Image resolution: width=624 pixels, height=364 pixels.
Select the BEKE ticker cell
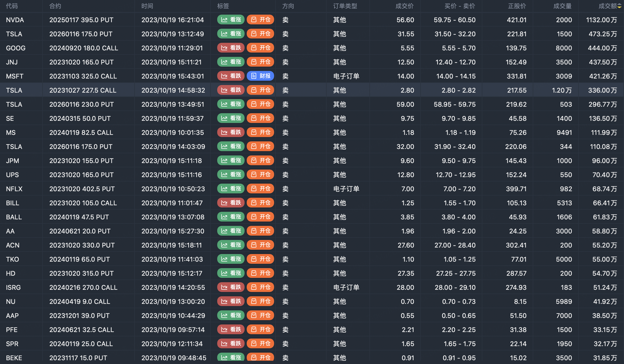[x=14, y=358]
